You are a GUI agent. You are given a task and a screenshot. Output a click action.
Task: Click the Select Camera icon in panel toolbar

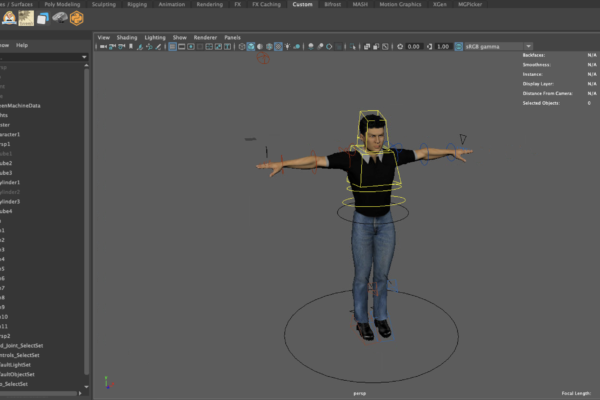(102, 47)
